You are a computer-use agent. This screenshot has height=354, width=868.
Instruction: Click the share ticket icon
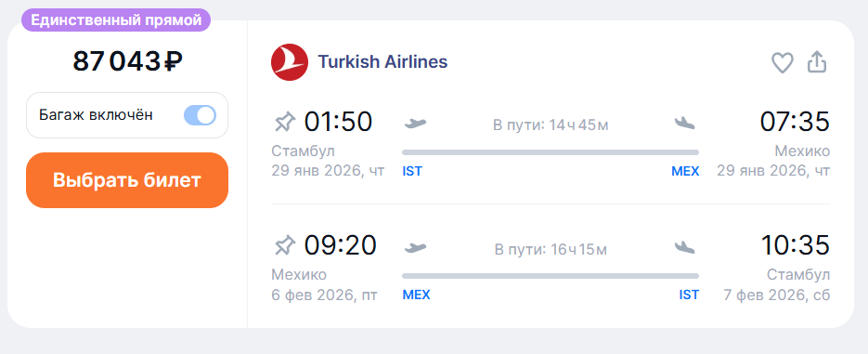[817, 62]
